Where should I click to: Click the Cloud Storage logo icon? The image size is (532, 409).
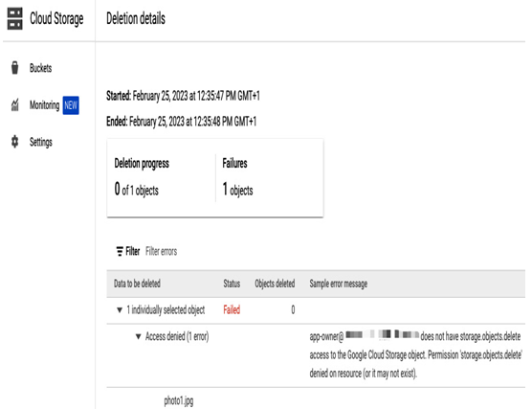(x=15, y=19)
